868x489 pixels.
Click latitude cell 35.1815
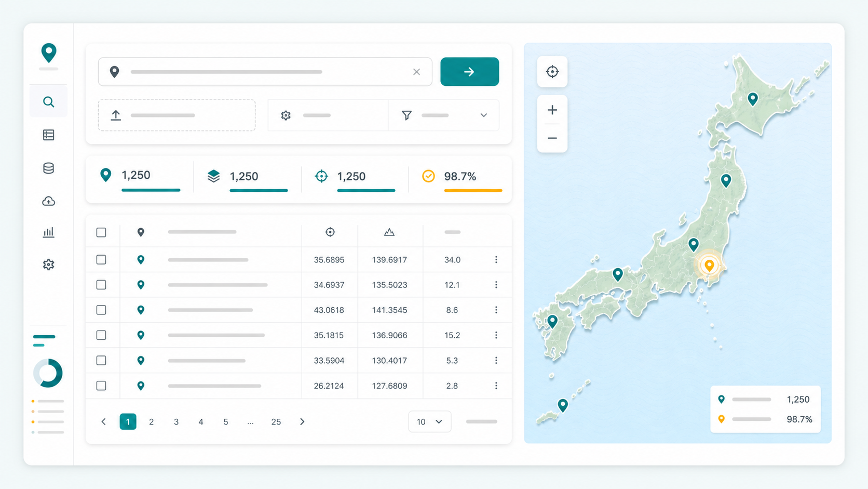tap(329, 335)
